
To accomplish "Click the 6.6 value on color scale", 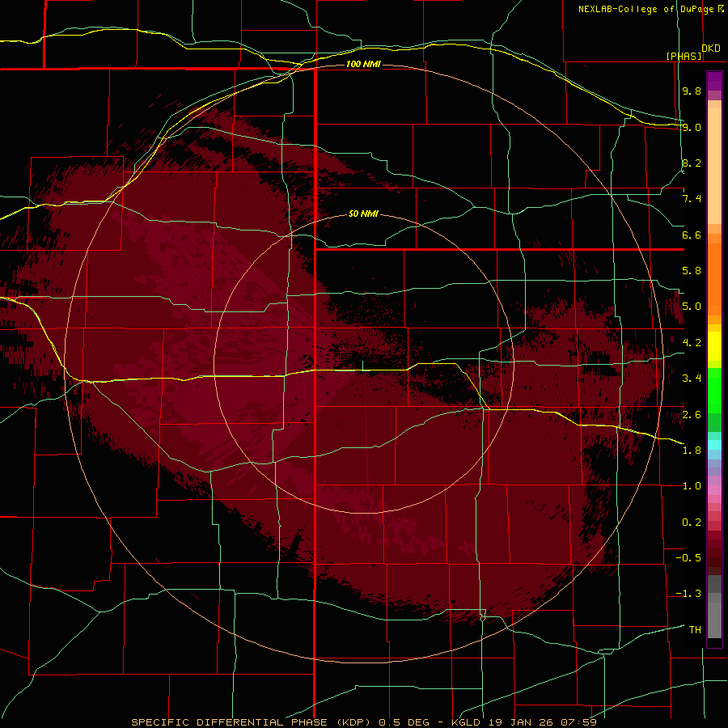I will point(692,235).
